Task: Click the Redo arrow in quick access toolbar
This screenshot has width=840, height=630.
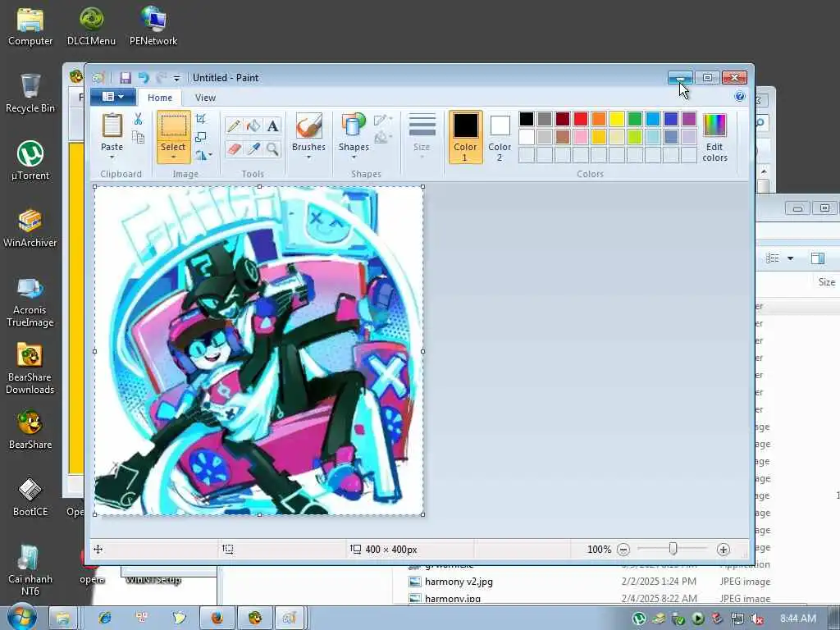Action: 161,78
